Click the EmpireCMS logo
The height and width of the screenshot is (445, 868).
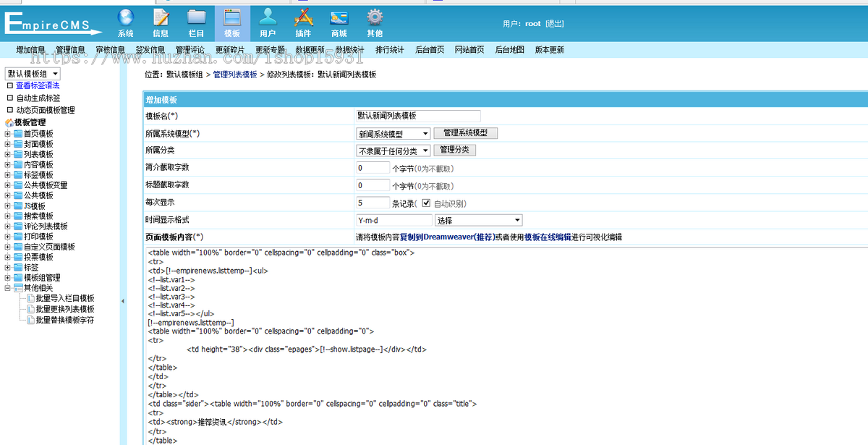[54, 24]
